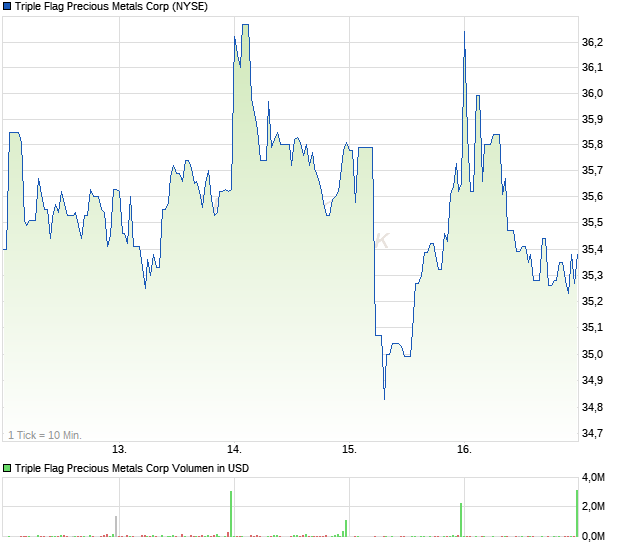
Task: Select the 'Triple Flag Precious Metals Corp Volumen in USD' label
Action: coord(132,469)
